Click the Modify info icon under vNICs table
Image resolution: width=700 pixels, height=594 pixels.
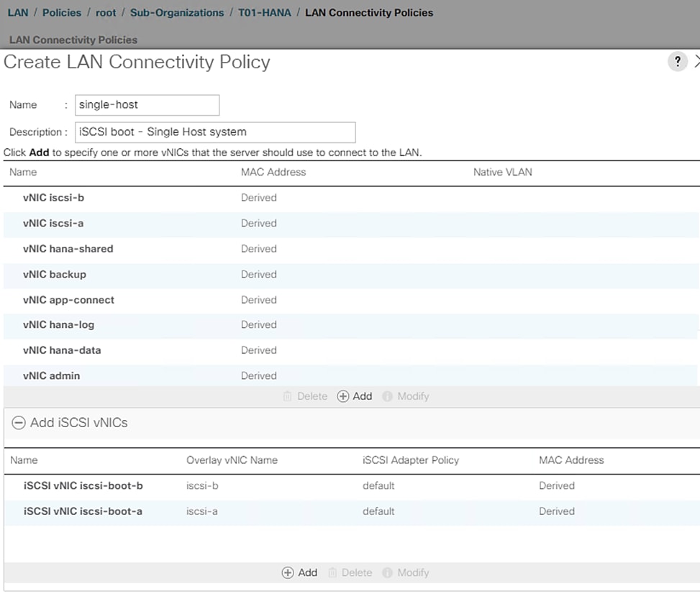click(388, 396)
